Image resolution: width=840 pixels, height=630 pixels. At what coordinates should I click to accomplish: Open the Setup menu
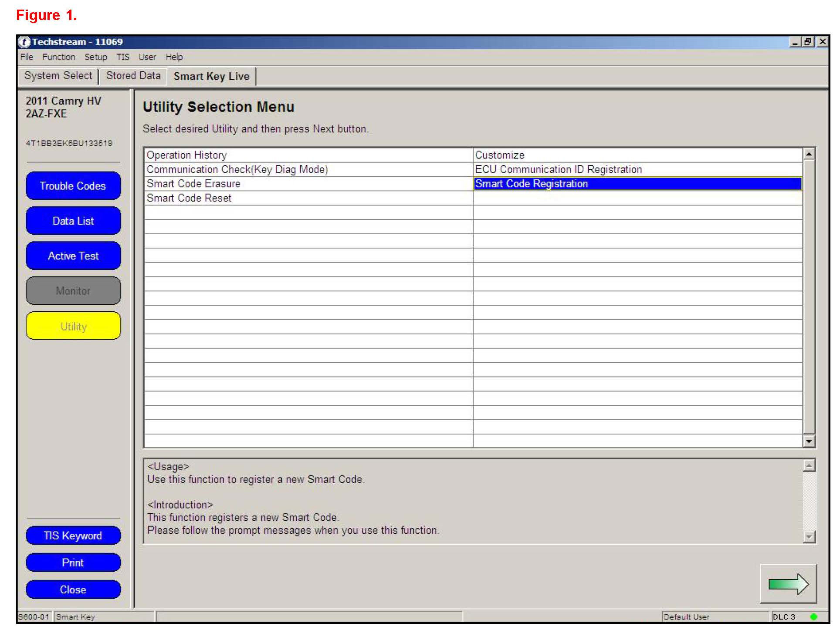[95, 57]
